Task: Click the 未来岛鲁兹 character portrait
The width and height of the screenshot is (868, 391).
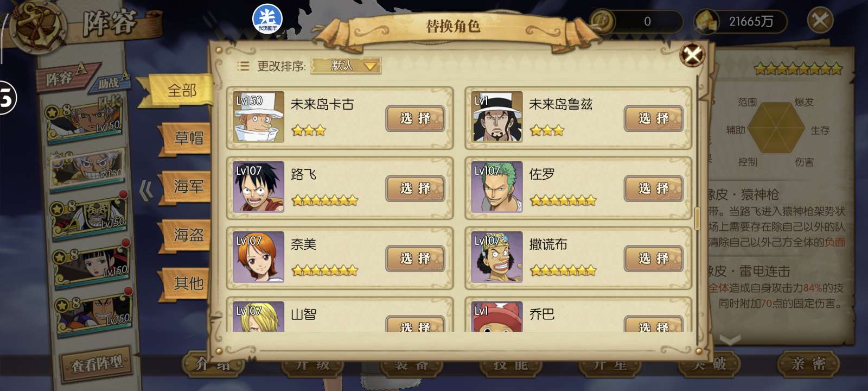Action: 497,117
